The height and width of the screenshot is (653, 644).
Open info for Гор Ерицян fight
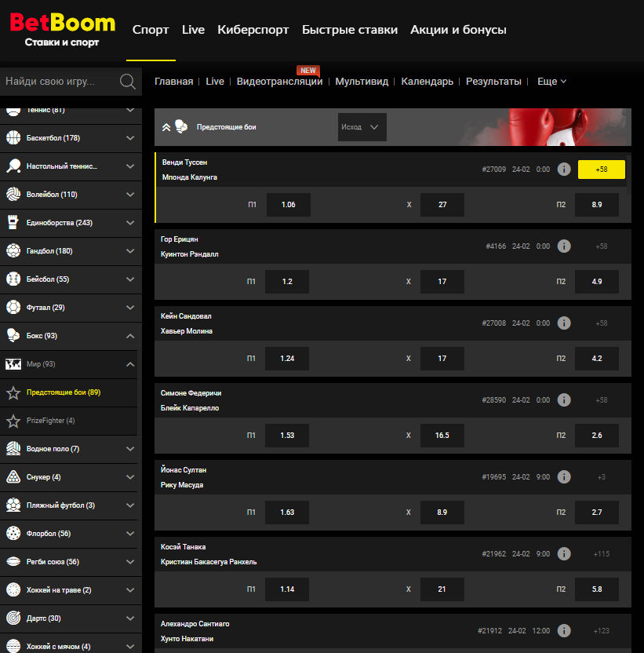coord(564,246)
